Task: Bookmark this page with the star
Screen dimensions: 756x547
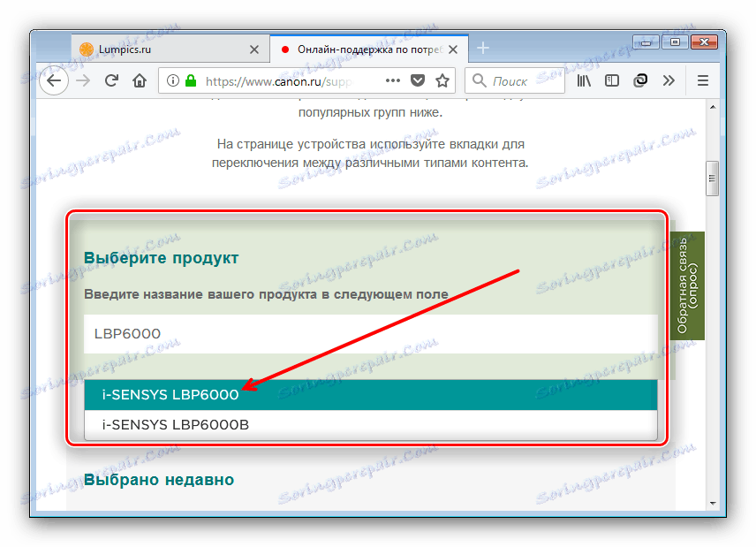Action: (442, 80)
